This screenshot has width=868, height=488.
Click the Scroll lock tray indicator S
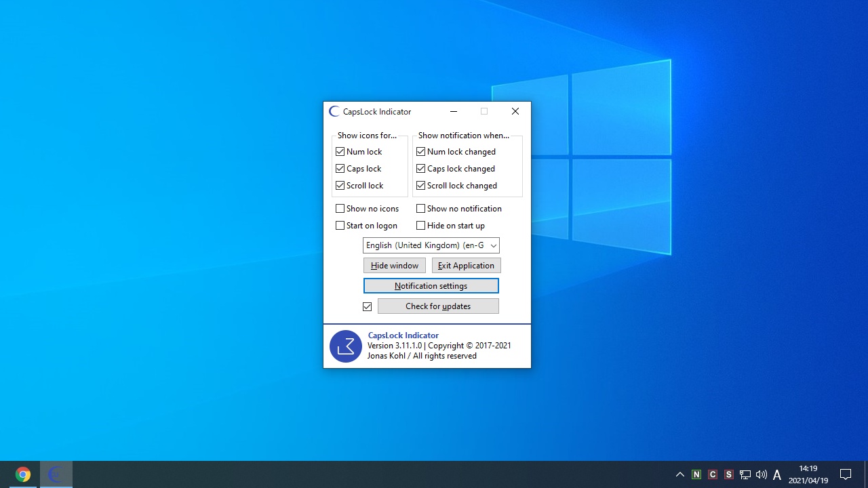pyautogui.click(x=729, y=474)
